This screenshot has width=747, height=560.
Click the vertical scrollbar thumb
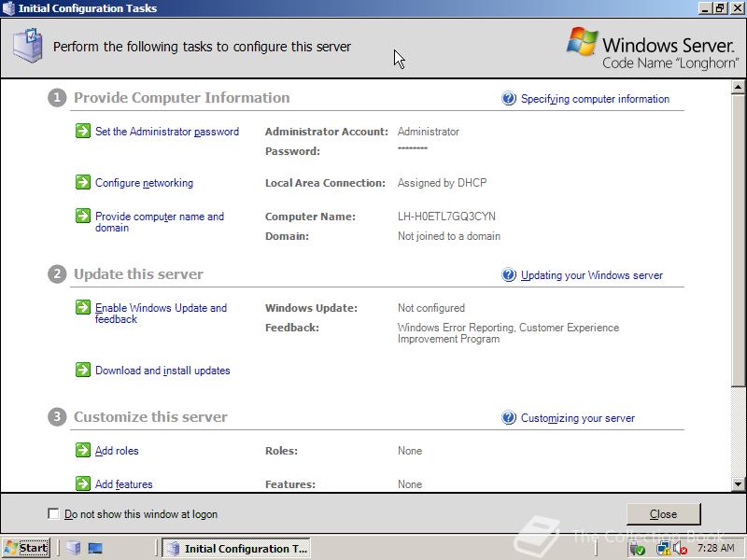tap(738, 240)
